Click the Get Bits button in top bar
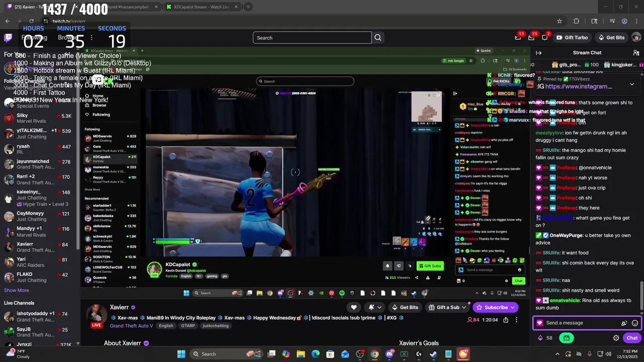The height and width of the screenshot is (362, 644). tap(611, 38)
